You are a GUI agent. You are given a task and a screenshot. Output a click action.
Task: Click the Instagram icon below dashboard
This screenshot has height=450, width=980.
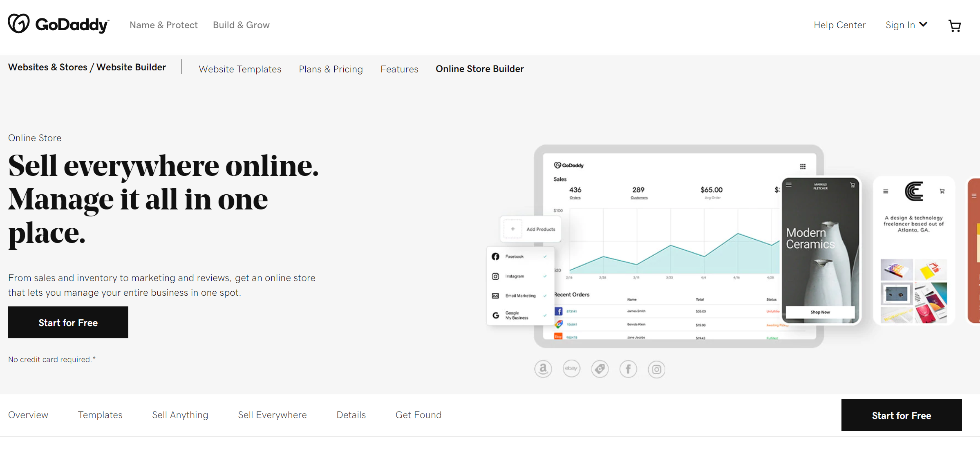pos(656,368)
